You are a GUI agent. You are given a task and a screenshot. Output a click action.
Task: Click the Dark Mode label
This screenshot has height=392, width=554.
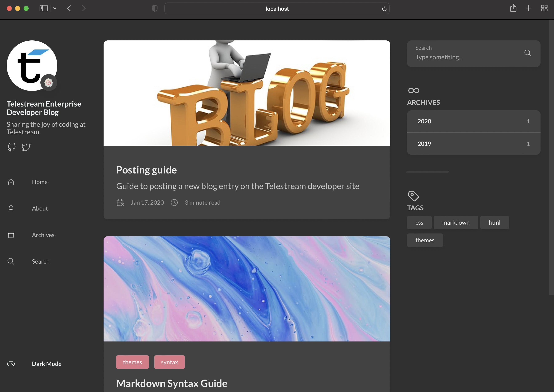coord(47,364)
